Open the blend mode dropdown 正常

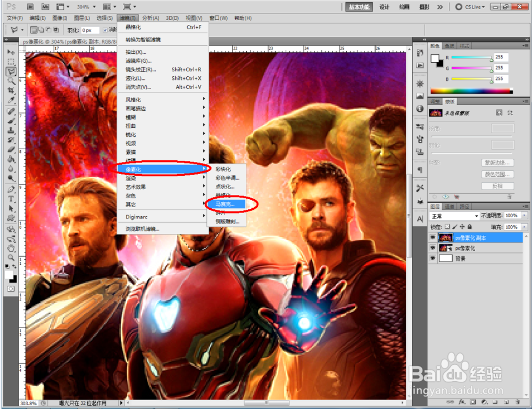[454, 216]
